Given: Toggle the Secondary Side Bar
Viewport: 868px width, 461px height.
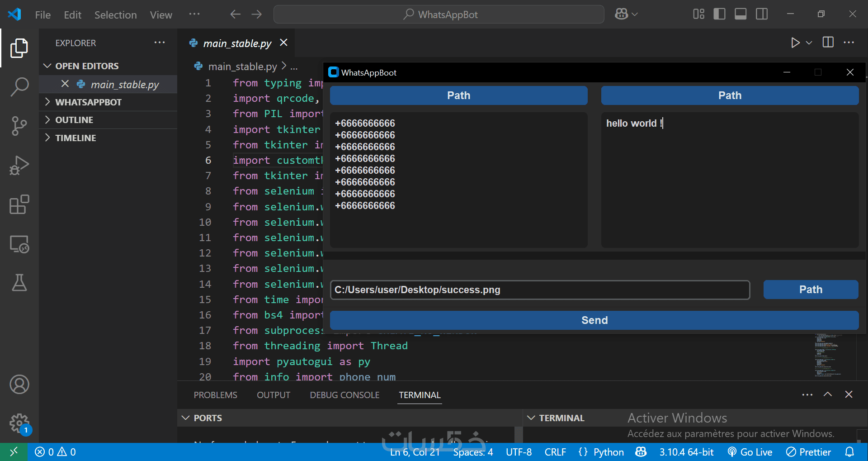Looking at the screenshot, I should click(762, 14).
